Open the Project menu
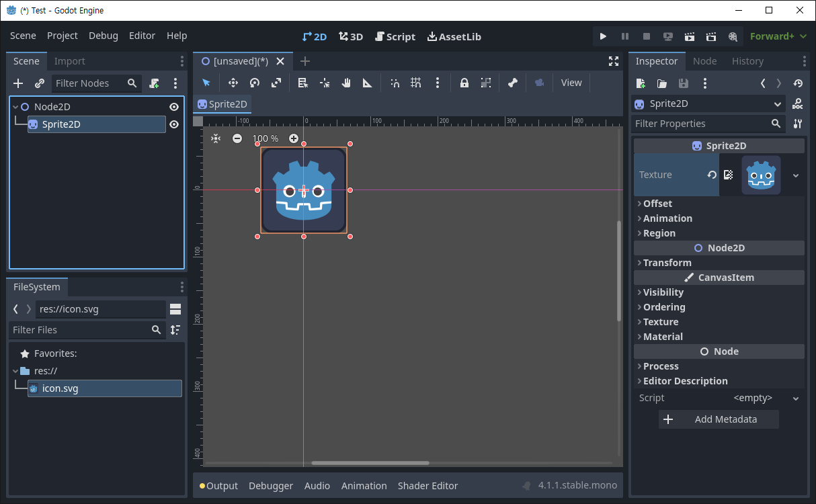 tap(63, 36)
